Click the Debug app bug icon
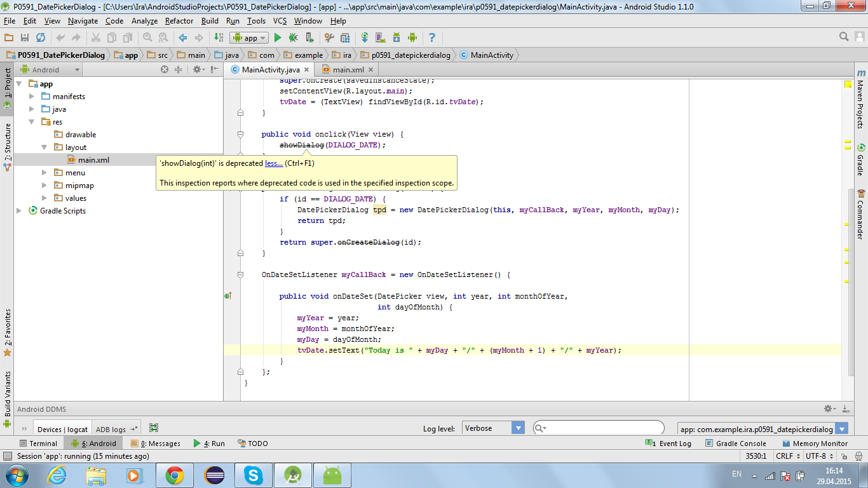 (294, 38)
